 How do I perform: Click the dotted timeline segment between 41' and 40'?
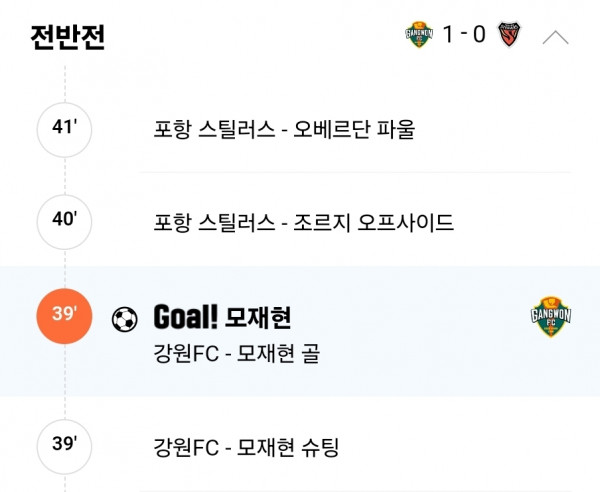point(64,176)
